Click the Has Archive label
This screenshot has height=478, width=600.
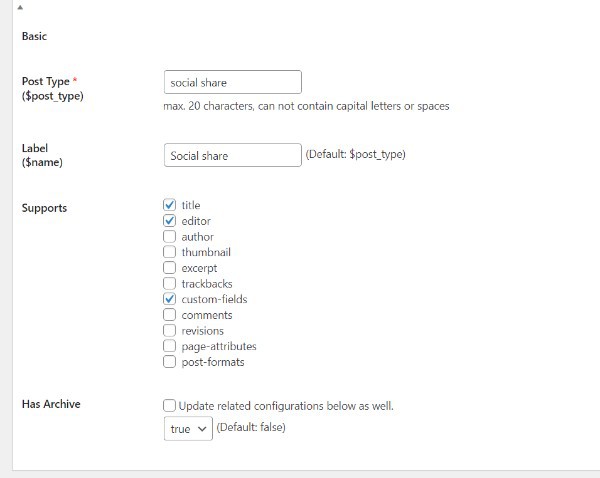tap(51, 404)
